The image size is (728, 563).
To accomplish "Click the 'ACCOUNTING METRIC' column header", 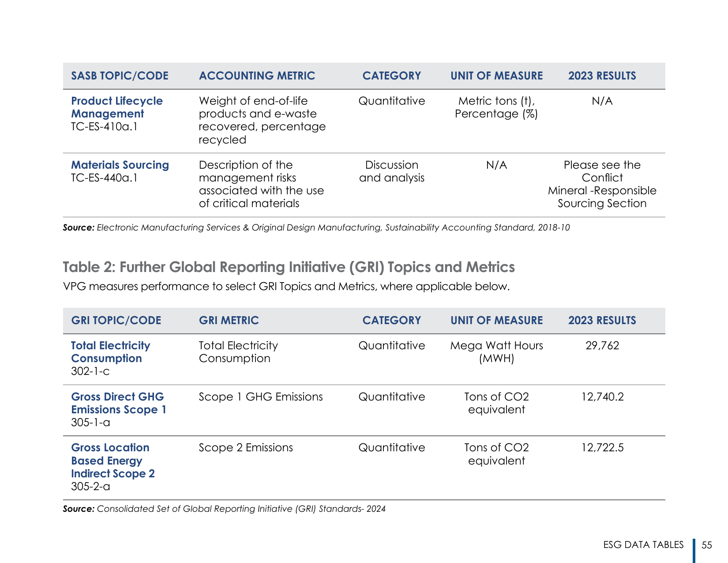I will pyautogui.click(x=257, y=76).
